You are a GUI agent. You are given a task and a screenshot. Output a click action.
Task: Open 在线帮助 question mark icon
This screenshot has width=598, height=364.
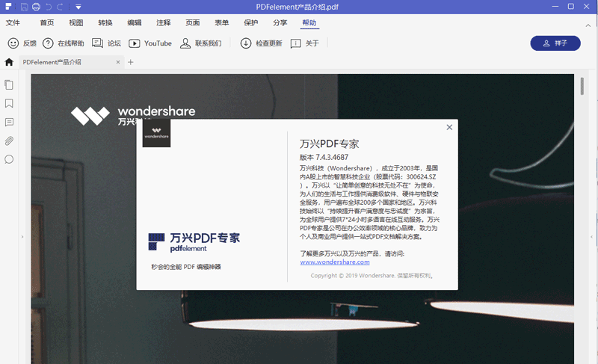click(48, 43)
